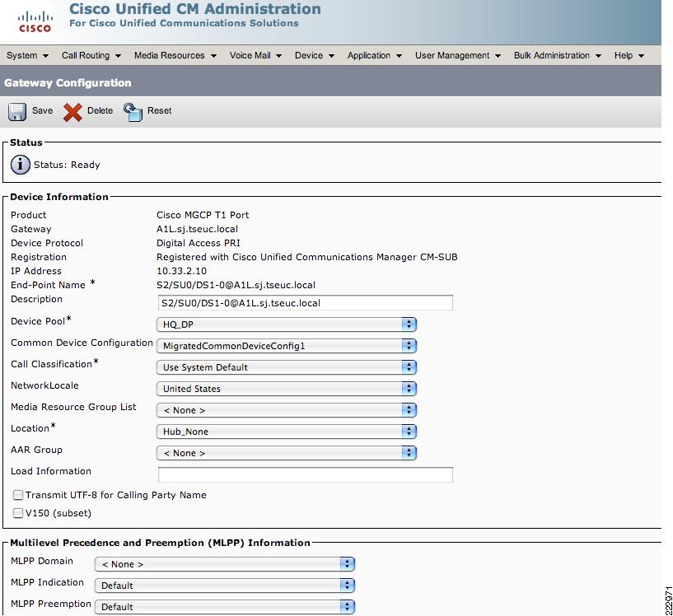The width and height of the screenshot is (673, 616).
Task: Click the Gateway Configuration page heading
Action: coord(68,83)
